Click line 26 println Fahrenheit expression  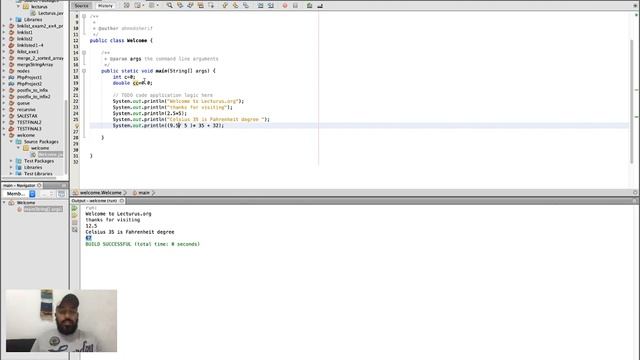point(168,126)
